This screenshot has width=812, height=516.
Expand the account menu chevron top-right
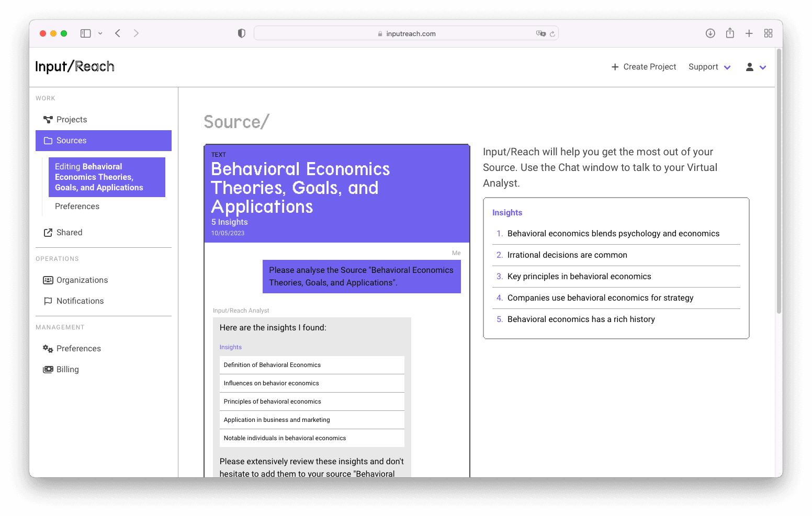click(763, 67)
